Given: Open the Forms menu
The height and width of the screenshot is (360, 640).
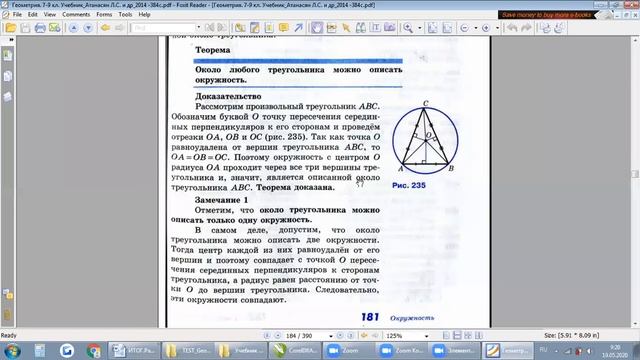Looking at the screenshot, I should point(104,14).
